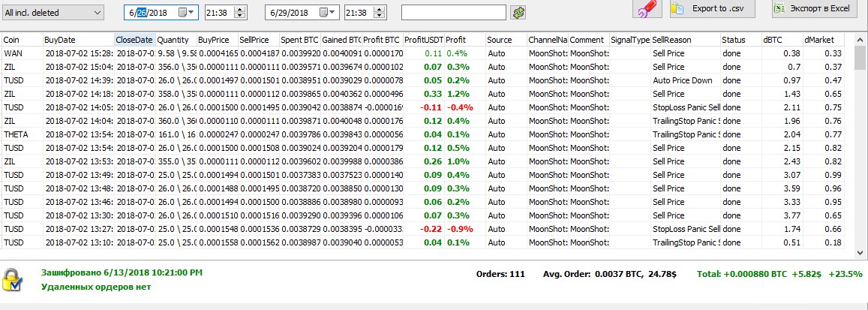Image resolution: width=868 pixels, height=310 pixels.
Task: Click the dBTC column header
Action: pyautogui.click(x=782, y=40)
